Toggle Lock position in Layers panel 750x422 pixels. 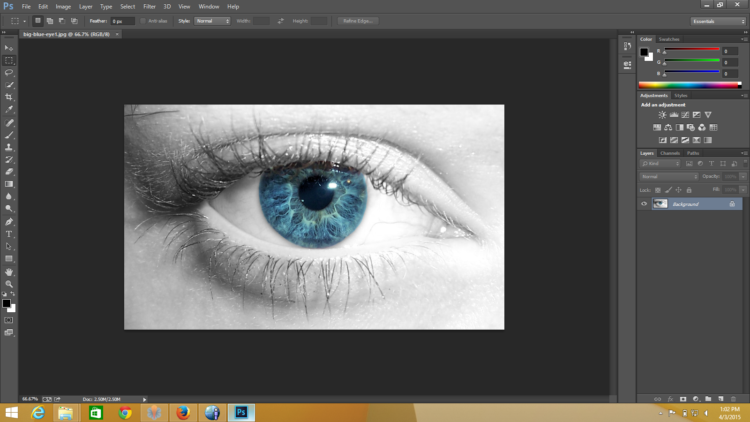[678, 190]
